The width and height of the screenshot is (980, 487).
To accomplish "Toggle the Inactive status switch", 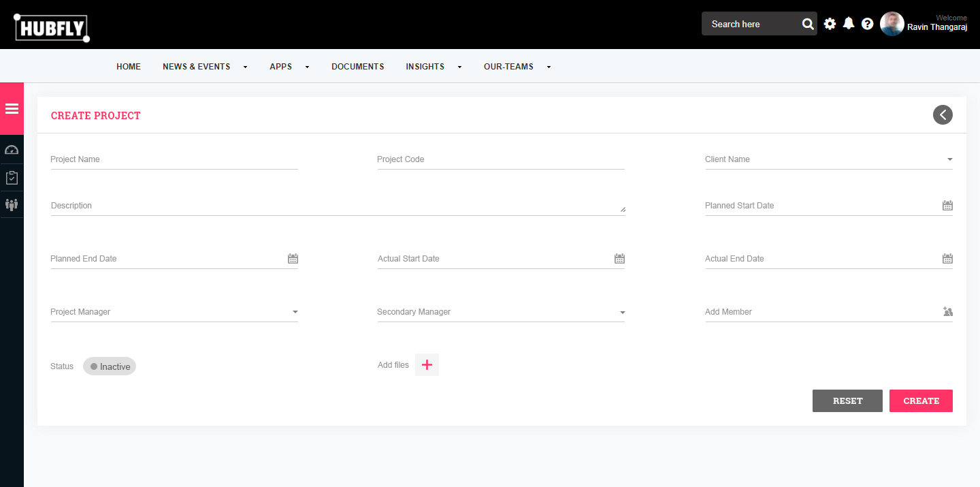I will [110, 366].
